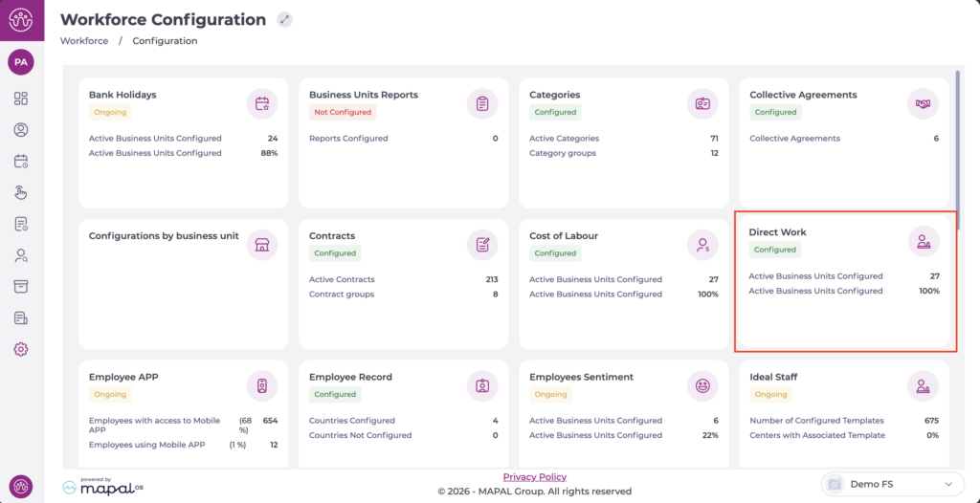The image size is (980, 503).
Task: Open the PA user avatar
Action: click(x=21, y=62)
